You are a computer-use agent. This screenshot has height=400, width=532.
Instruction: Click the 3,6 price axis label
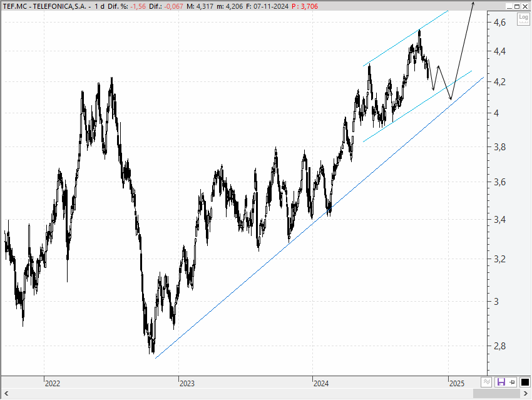point(499,182)
